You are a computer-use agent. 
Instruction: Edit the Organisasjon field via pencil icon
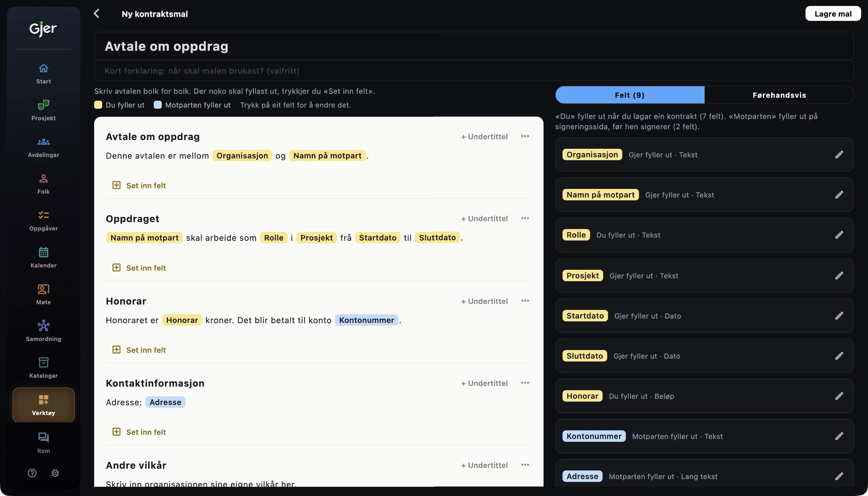[x=839, y=155]
